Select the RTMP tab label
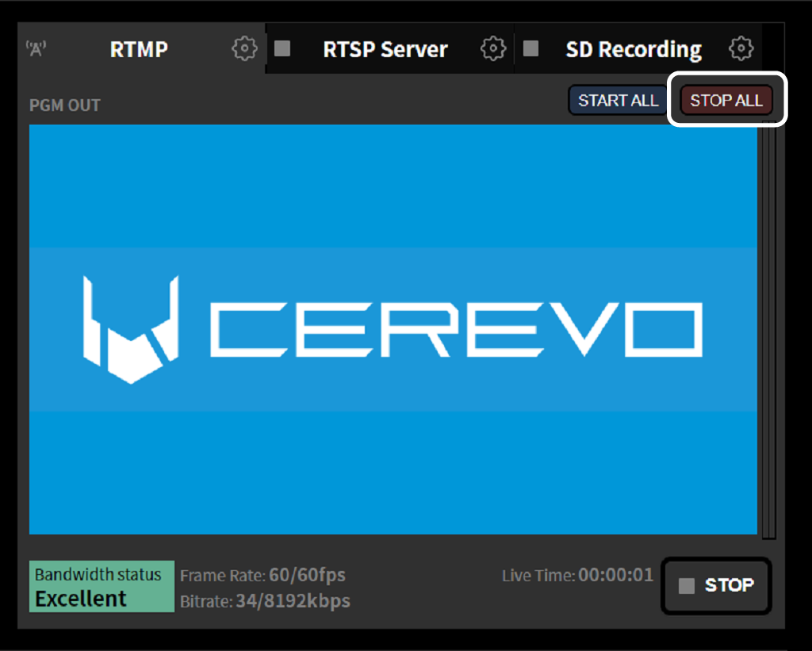 [140, 49]
